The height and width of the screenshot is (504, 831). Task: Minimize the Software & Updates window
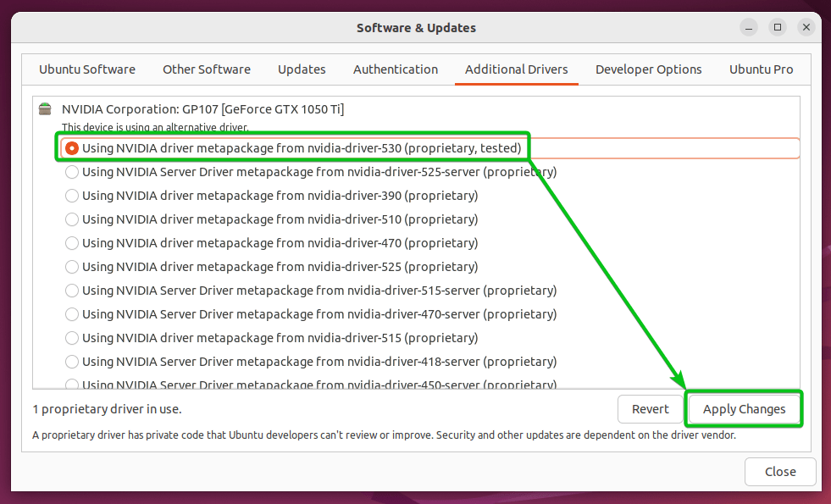coord(749,28)
